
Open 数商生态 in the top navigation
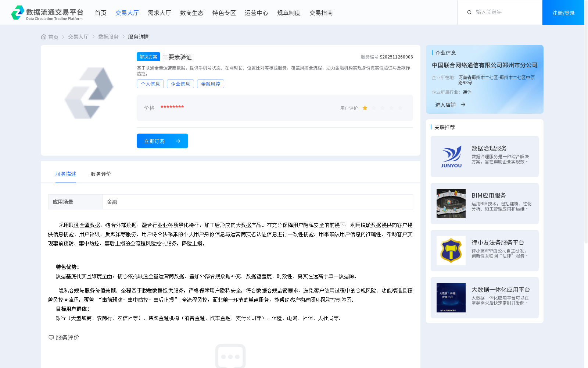coord(192,13)
